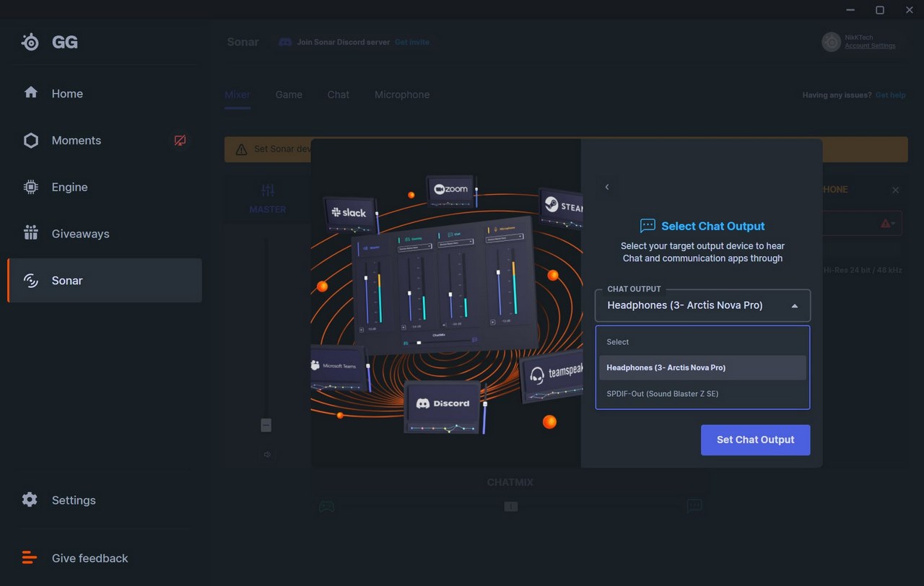924x586 pixels.
Task: Click the NikkTech username text
Action: 859,38
